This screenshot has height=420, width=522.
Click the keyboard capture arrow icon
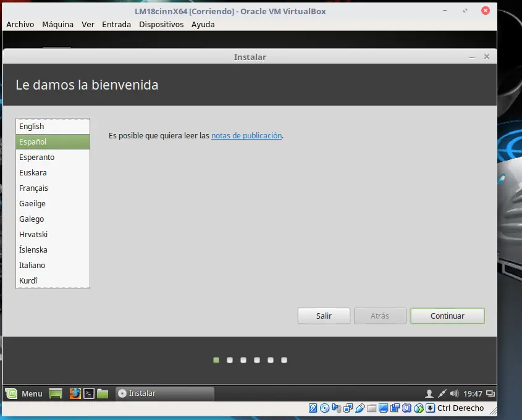(x=430, y=408)
